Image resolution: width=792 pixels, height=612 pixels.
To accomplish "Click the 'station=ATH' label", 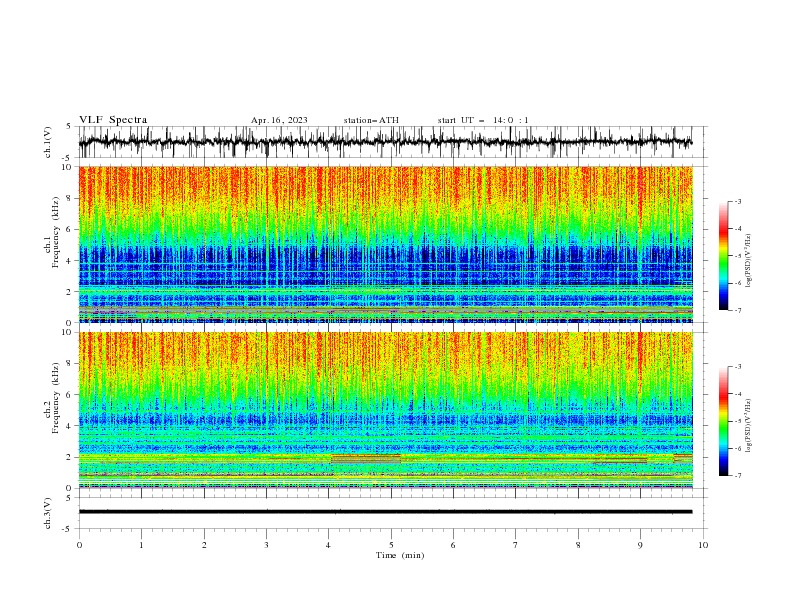I will coord(371,120).
